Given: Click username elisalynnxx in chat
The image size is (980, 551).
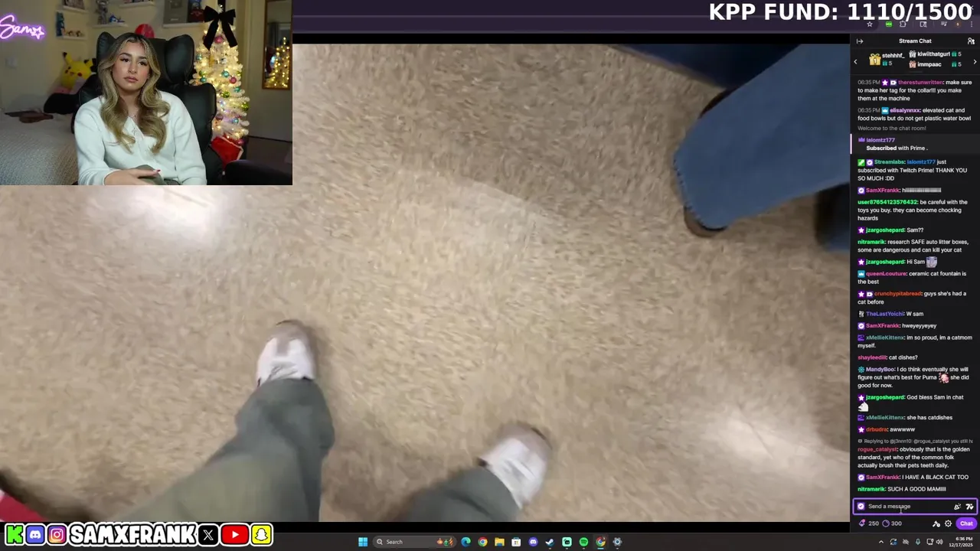Looking at the screenshot, I should coord(905,110).
